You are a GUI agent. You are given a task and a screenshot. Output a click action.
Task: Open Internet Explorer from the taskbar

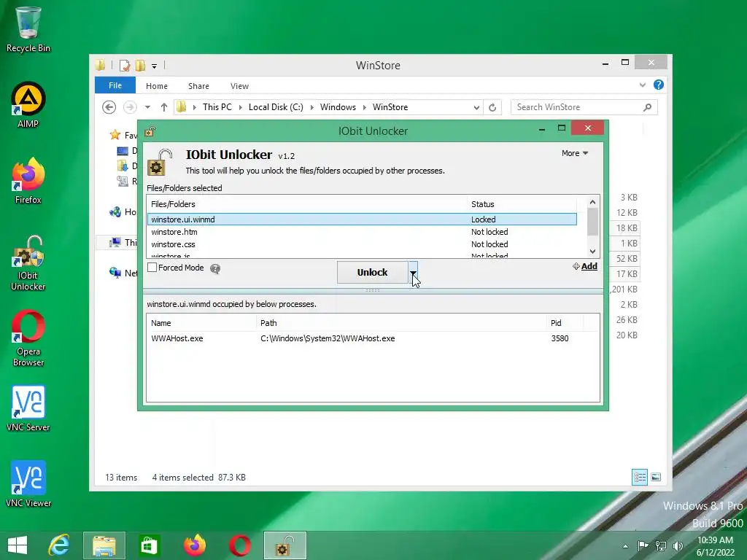pyautogui.click(x=59, y=545)
